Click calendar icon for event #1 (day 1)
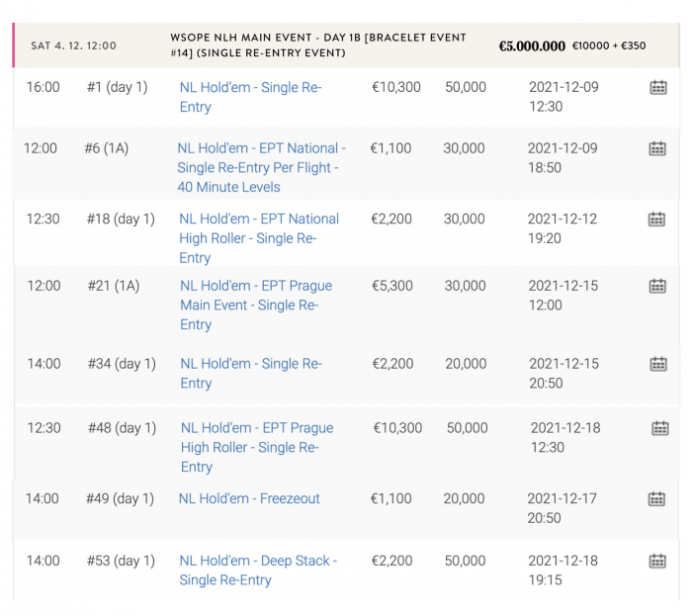This screenshot has height=616, width=692. click(x=658, y=88)
